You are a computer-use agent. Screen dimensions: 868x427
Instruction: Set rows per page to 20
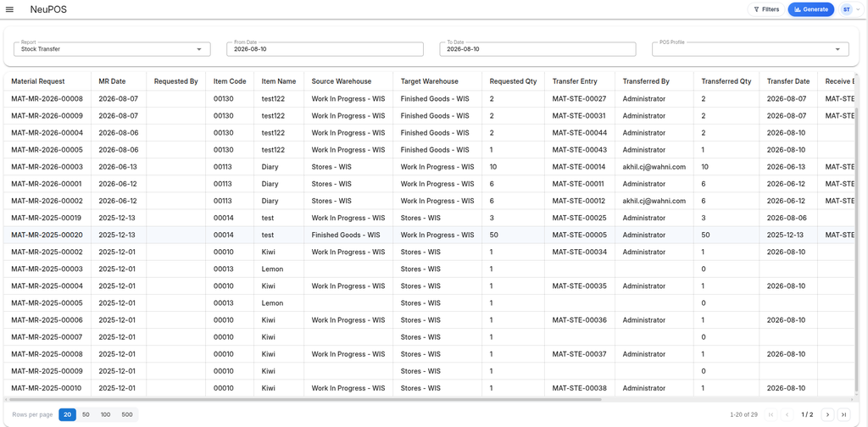(68, 414)
